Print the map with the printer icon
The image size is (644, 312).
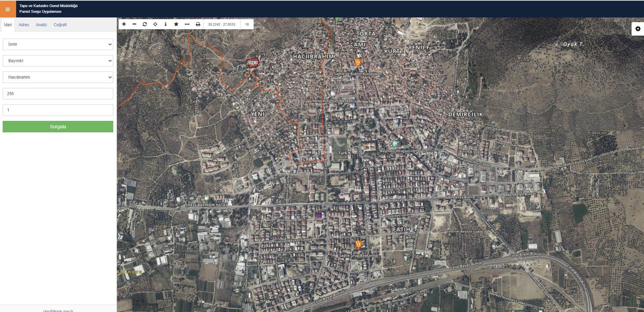point(198,24)
